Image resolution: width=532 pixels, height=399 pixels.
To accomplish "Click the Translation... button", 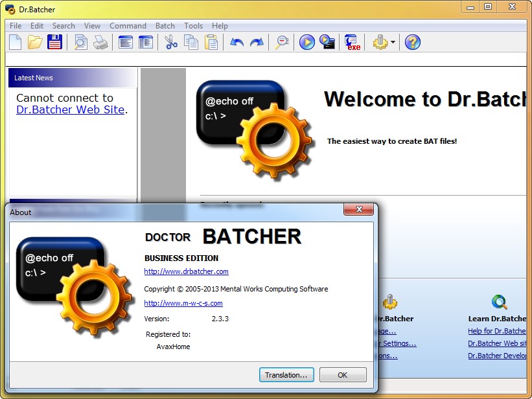I will [286, 375].
